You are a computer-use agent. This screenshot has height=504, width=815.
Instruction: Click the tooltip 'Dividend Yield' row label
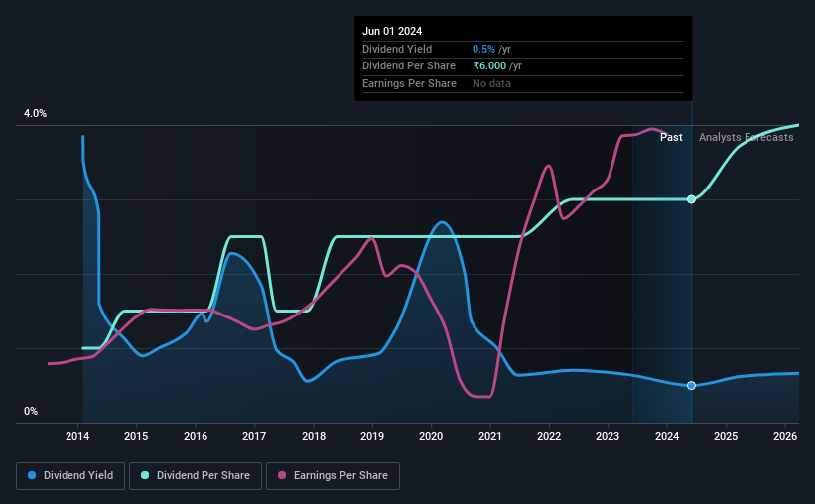[397, 49]
